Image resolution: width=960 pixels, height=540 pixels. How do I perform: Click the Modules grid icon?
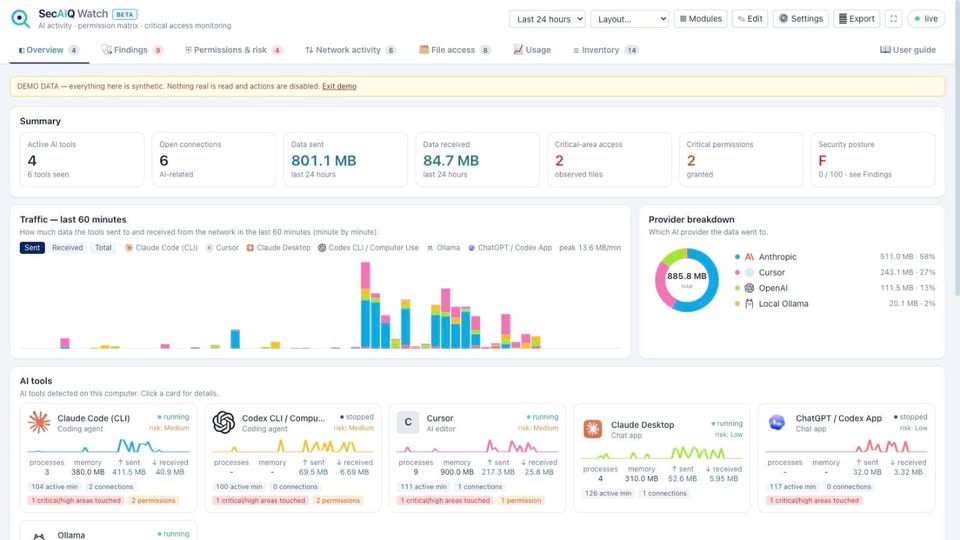683,19
